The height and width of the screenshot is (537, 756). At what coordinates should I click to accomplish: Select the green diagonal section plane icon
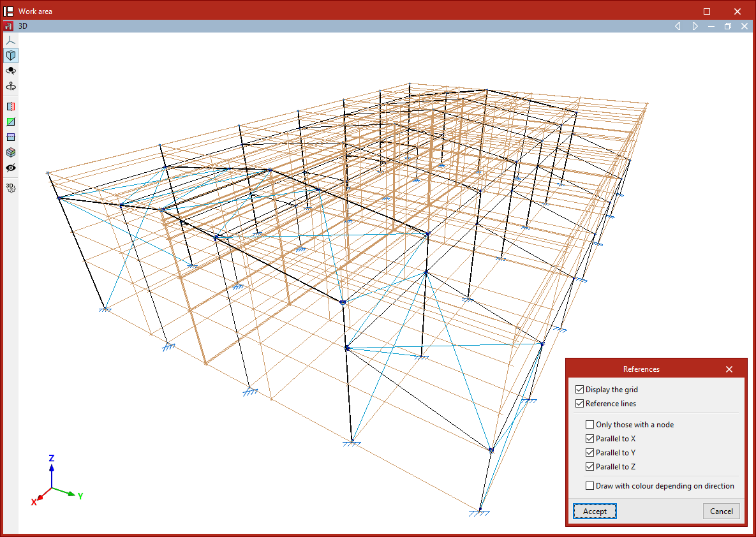(x=10, y=122)
